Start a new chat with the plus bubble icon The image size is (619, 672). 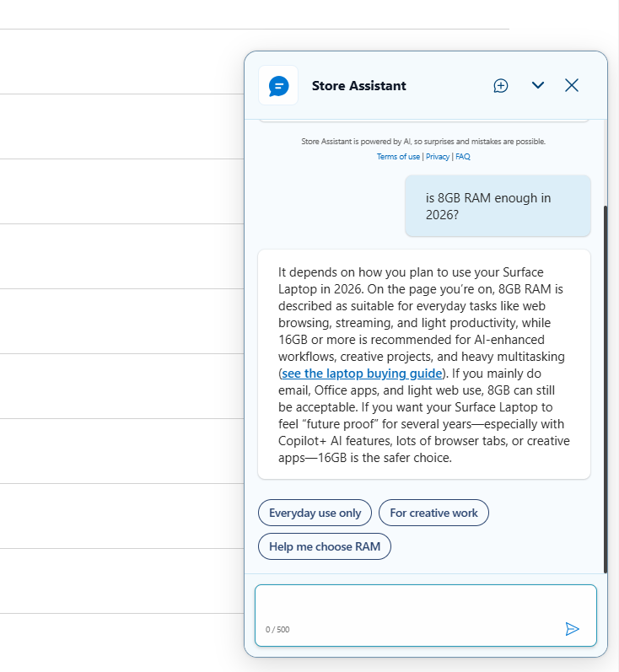tap(501, 86)
